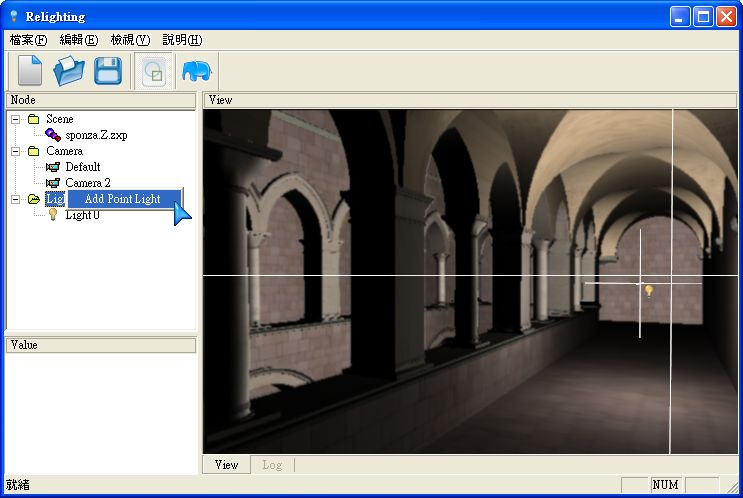Open the 檔案(F) menu
743x498 pixels.
28,40
